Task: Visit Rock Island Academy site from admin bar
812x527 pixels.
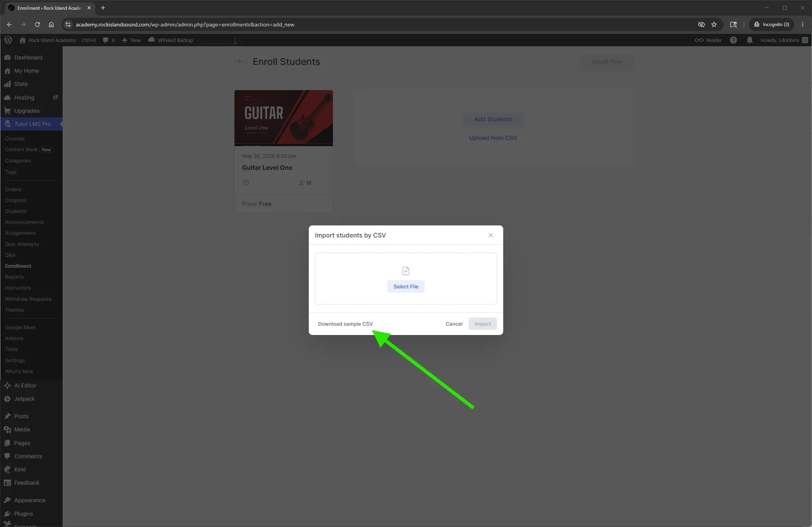Action: tap(48, 40)
